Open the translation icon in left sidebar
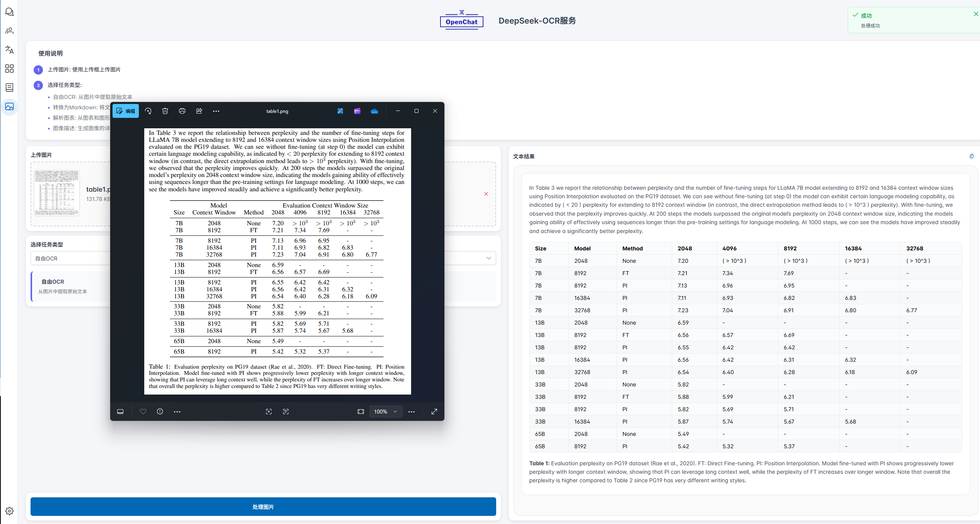Image resolution: width=980 pixels, height=524 pixels. (9, 49)
